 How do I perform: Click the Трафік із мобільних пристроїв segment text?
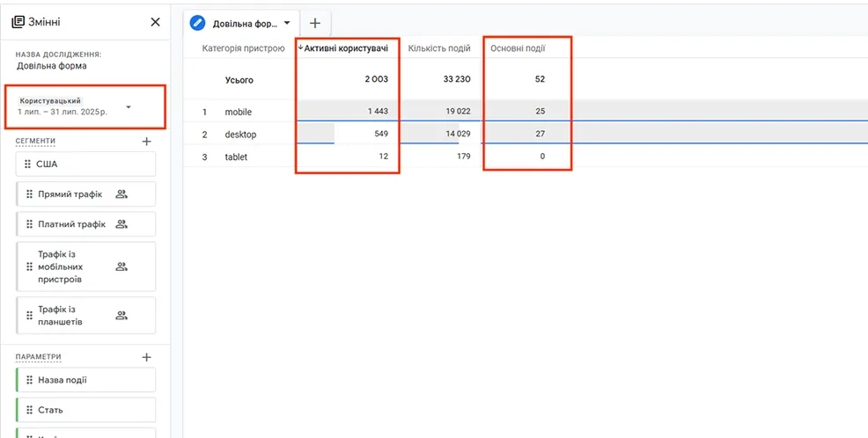tap(60, 266)
